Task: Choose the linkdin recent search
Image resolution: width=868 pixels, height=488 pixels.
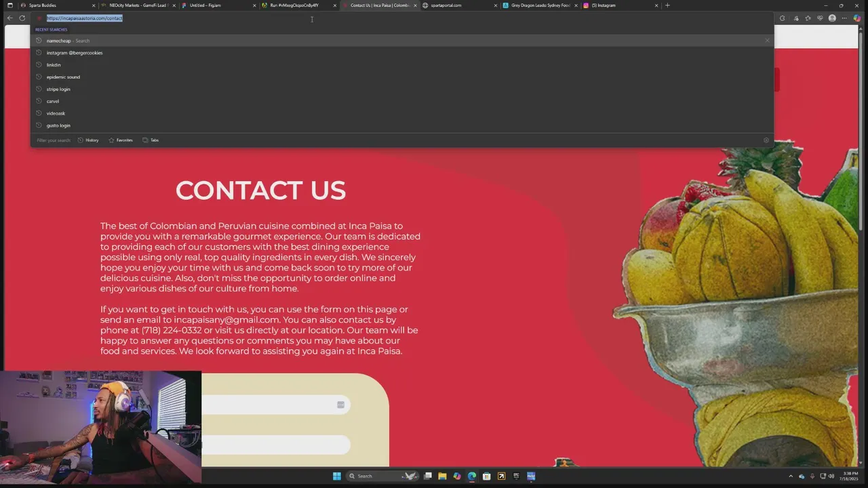Action: tap(401, 65)
